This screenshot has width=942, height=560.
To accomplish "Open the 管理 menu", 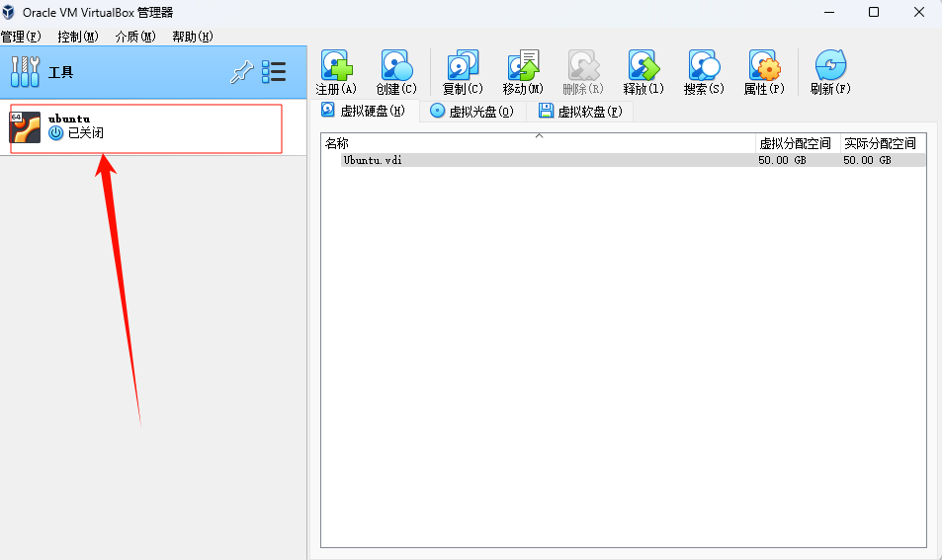I will pyautogui.click(x=21, y=37).
